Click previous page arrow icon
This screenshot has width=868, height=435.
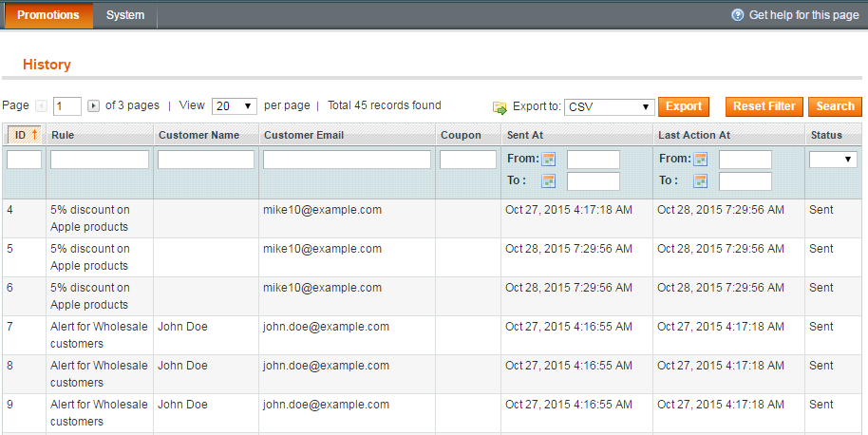tap(41, 105)
